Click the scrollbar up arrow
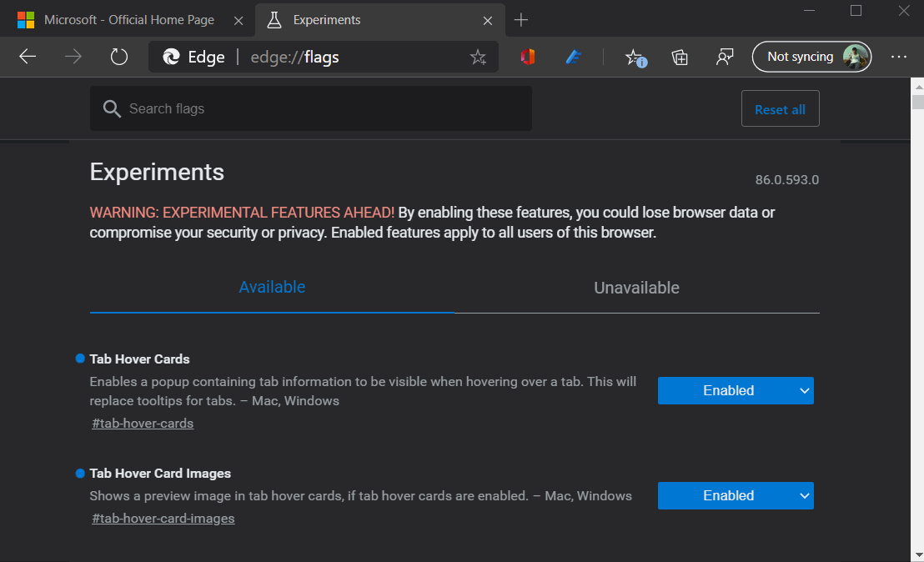Viewport: 924px width, 562px height. click(918, 87)
